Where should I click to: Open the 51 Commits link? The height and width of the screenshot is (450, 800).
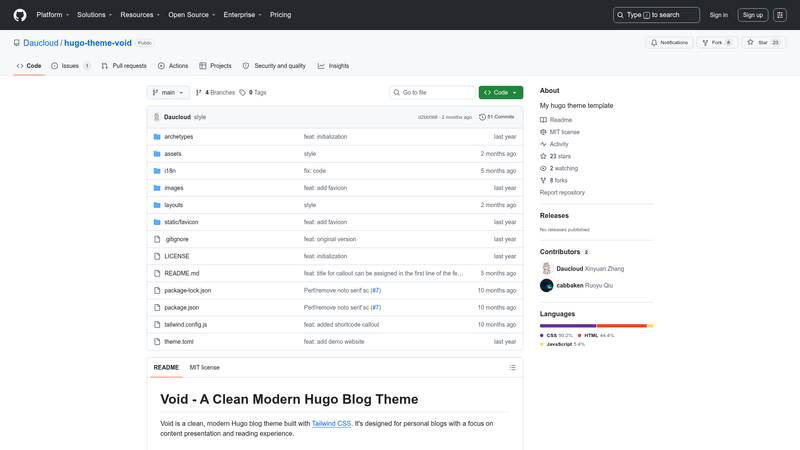tap(496, 117)
